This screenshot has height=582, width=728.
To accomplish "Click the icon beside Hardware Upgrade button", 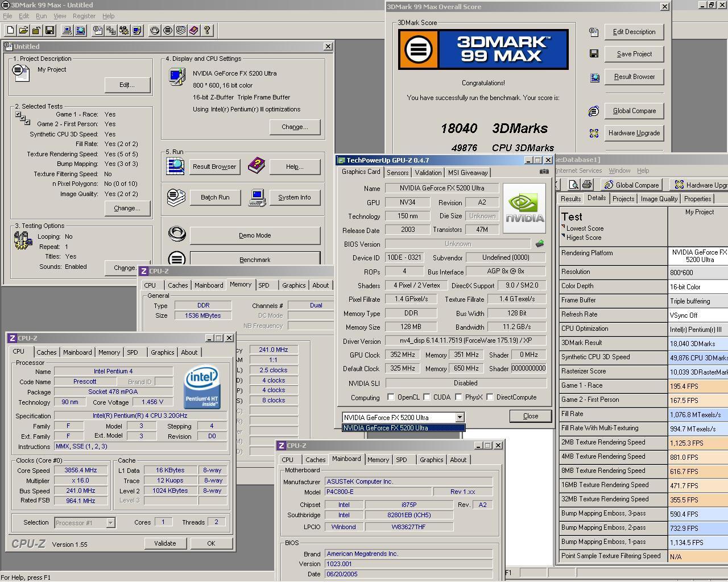I will coord(594,133).
